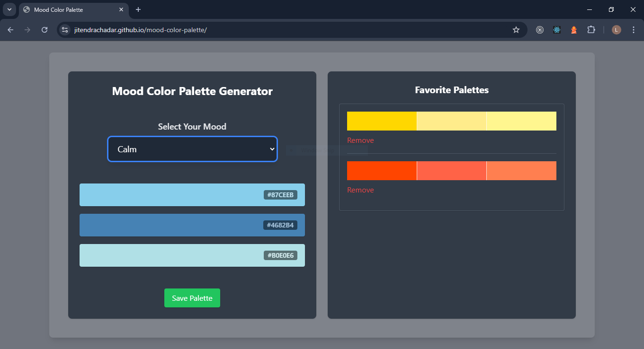Click the middle pale yellow swatch
Viewport: 644px width, 349px height.
tap(452, 121)
